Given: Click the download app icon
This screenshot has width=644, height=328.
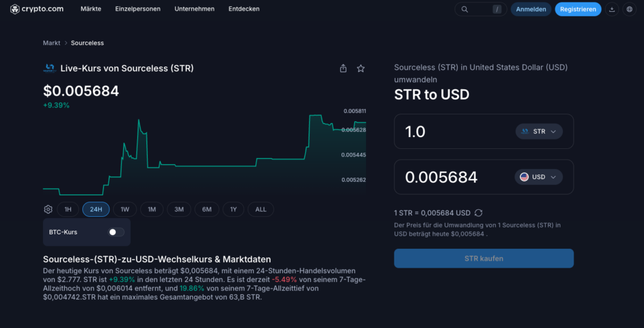Looking at the screenshot, I should coord(612,9).
